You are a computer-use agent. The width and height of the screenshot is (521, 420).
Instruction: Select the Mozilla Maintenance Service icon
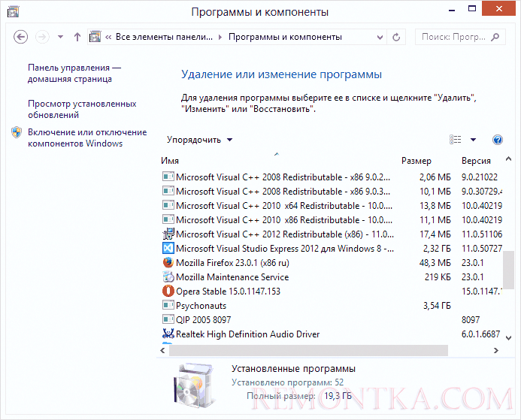click(x=168, y=276)
